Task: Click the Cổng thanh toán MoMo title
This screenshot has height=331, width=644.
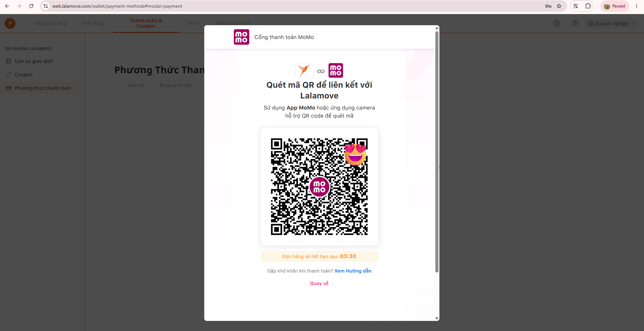Action: tap(284, 37)
